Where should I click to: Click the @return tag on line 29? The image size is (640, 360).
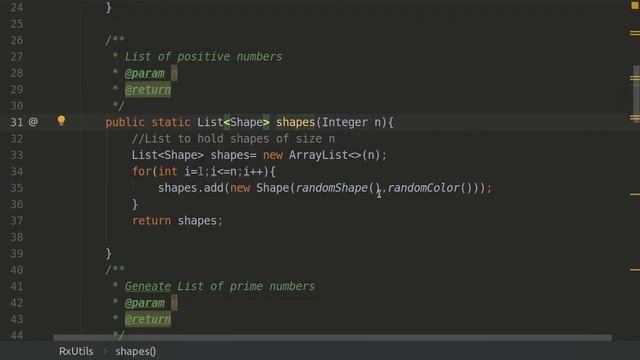(148, 89)
